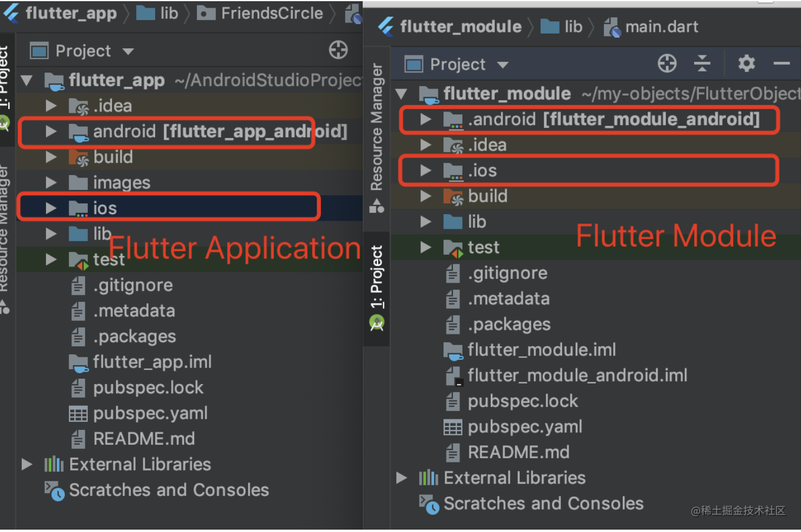
Task: Click build folder icon in flutter_module tree
Action: 453,196
